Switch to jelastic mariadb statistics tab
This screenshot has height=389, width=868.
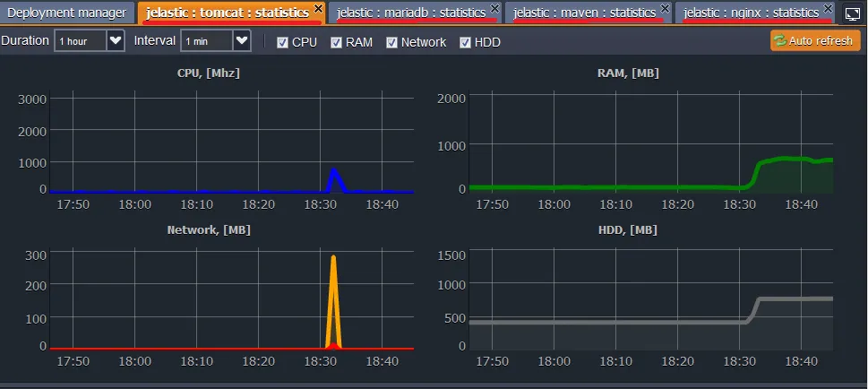click(x=411, y=13)
